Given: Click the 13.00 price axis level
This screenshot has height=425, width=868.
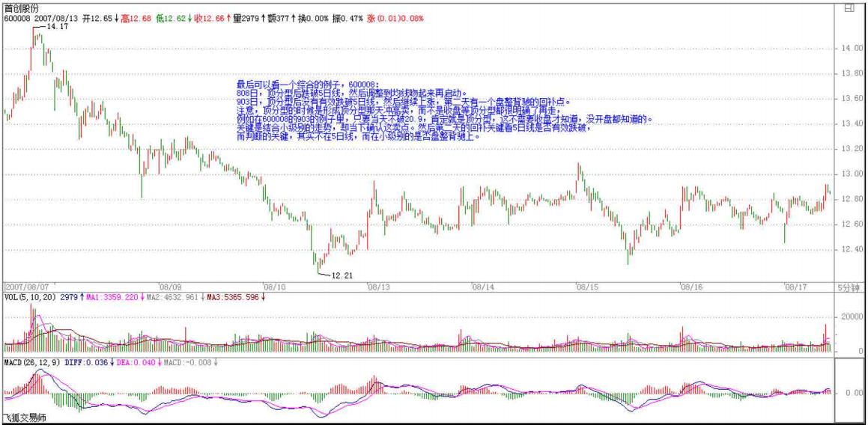Looking at the screenshot, I should point(849,174).
